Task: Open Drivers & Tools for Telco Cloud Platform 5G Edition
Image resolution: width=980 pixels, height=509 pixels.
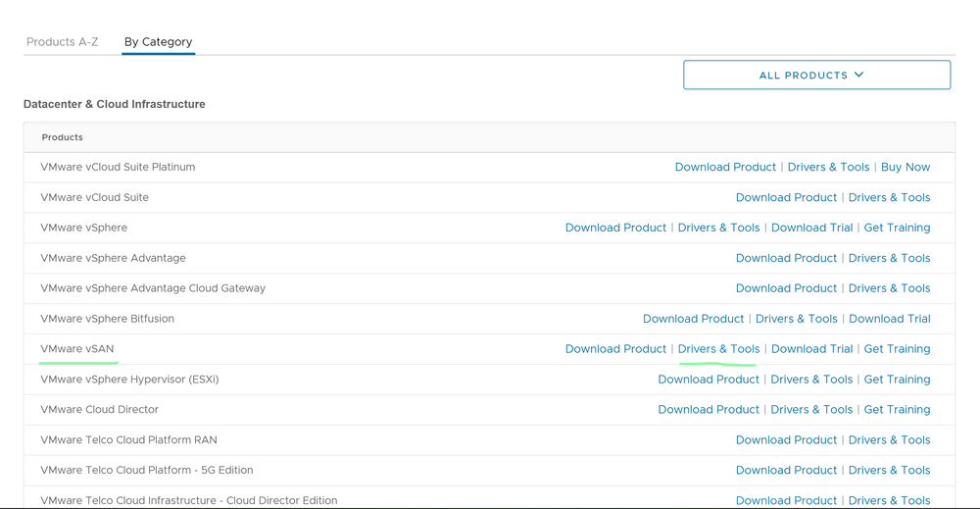Action: tap(889, 470)
